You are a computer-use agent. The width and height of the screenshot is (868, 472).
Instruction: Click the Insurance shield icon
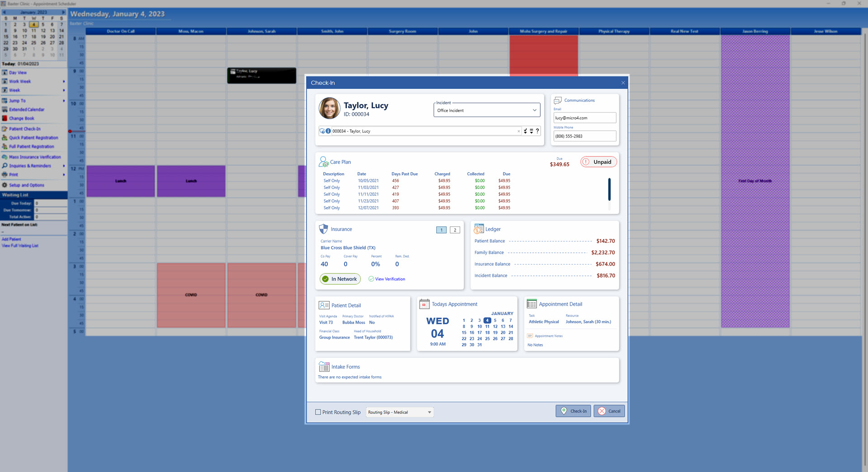[x=323, y=229]
